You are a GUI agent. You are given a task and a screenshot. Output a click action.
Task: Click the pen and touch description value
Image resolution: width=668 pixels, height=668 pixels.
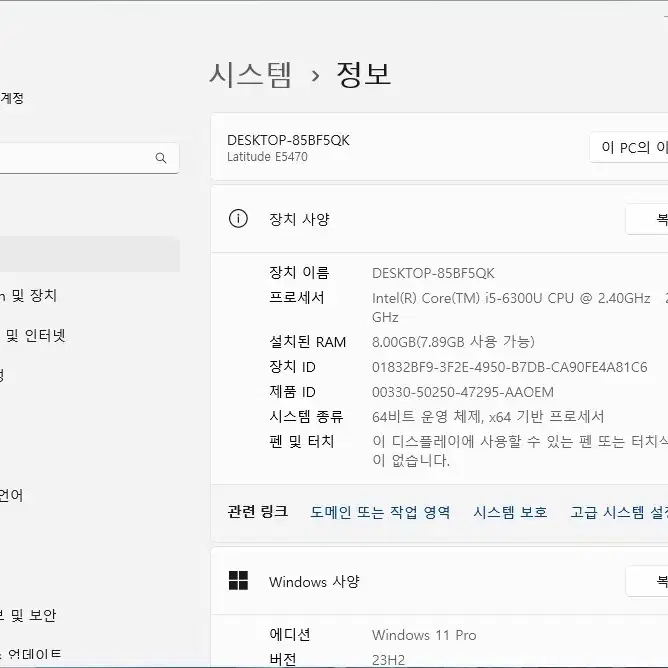click(x=520, y=451)
